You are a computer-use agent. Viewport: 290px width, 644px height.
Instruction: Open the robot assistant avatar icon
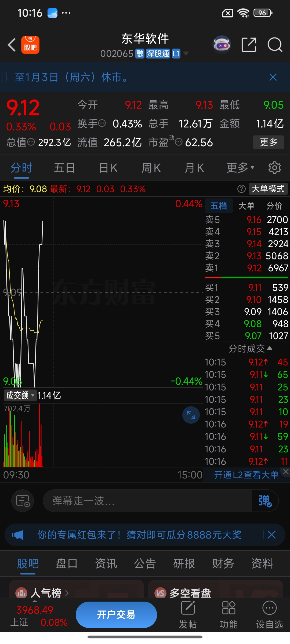click(x=222, y=45)
